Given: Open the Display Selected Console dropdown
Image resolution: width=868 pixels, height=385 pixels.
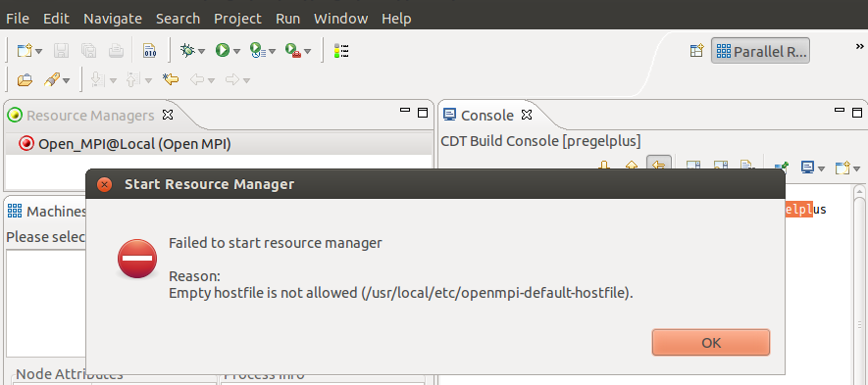Looking at the screenshot, I should (x=822, y=168).
